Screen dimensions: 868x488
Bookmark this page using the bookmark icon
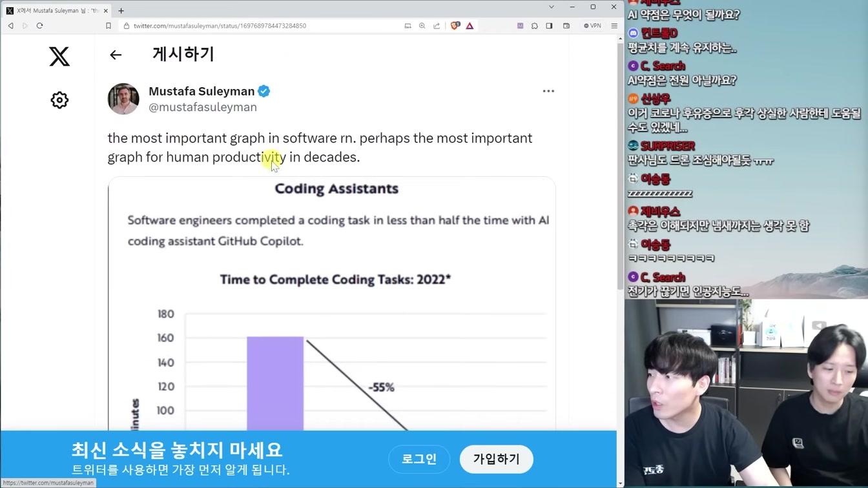coord(108,26)
